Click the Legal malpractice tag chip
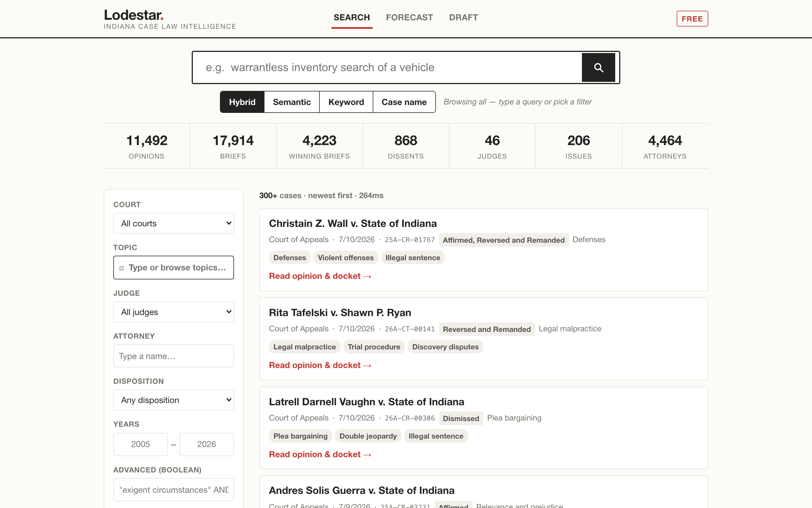812x508 pixels. click(304, 347)
